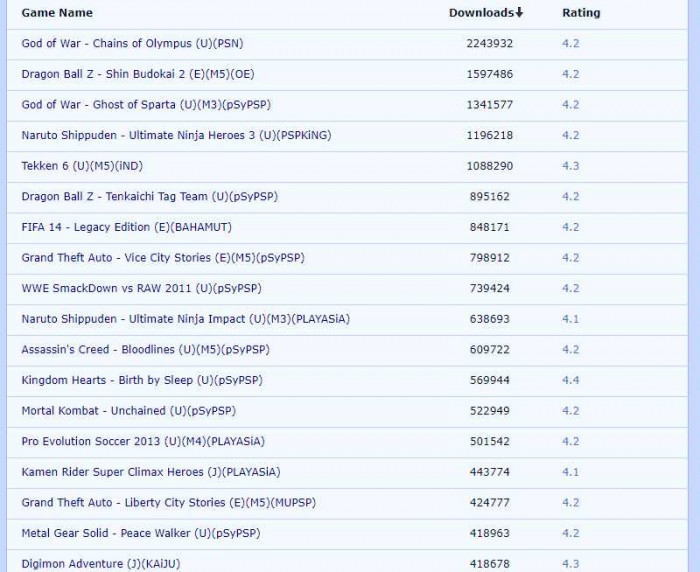The image size is (700, 572).
Task: Click rating 4.2 for Tenkaichi Tag Team
Action: point(571,196)
